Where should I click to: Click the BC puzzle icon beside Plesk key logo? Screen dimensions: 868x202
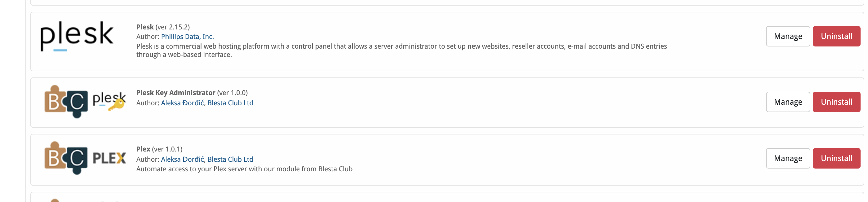66,101
